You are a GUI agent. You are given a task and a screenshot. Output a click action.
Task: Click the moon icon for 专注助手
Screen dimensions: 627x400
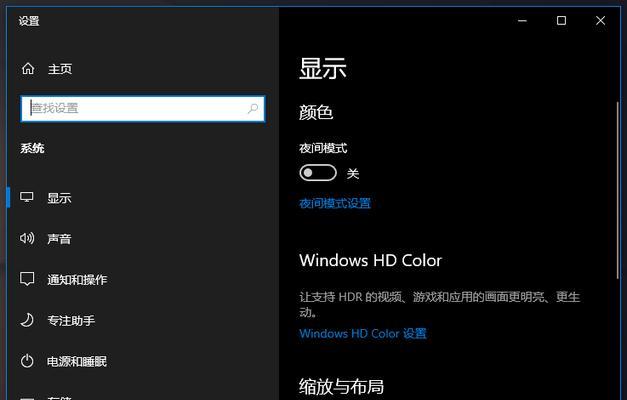pos(27,320)
